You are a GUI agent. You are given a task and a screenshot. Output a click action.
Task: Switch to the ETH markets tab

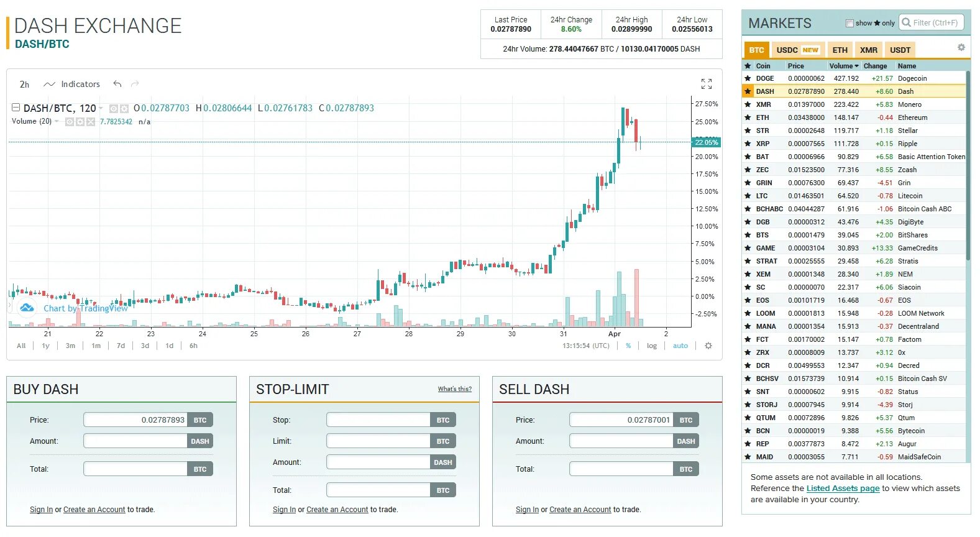(x=840, y=50)
